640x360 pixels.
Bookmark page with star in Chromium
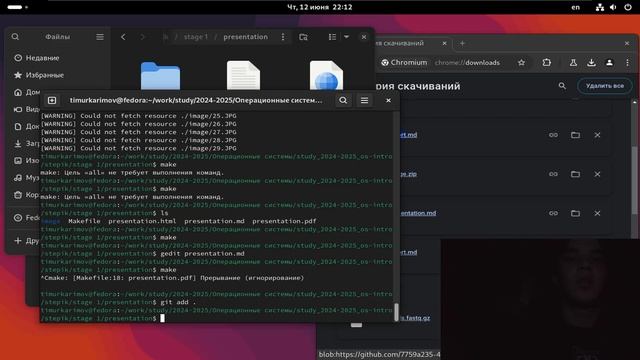point(521,62)
